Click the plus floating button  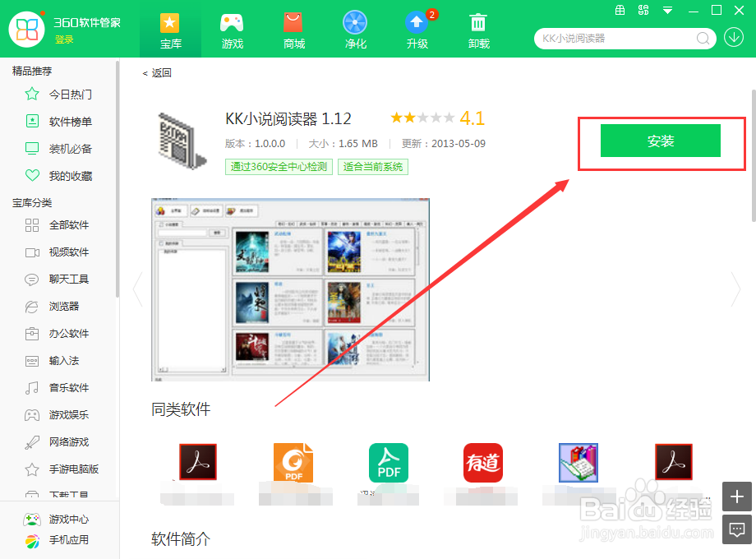pyautogui.click(x=737, y=497)
